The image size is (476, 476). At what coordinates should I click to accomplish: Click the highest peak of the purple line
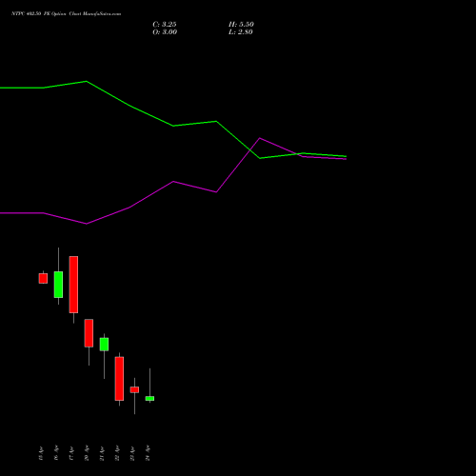tap(260, 138)
